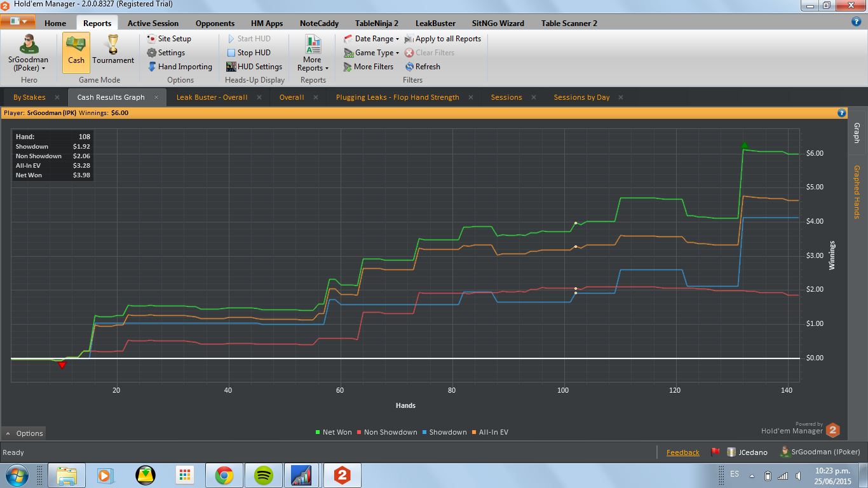Open the More Reports menu
Viewport: 868px width, 488px height.
coord(312,53)
